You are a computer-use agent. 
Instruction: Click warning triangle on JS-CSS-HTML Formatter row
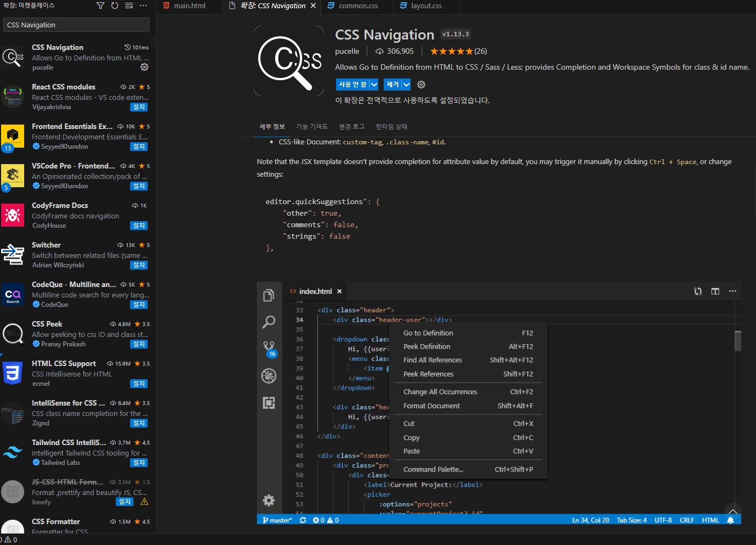pyautogui.click(x=144, y=502)
